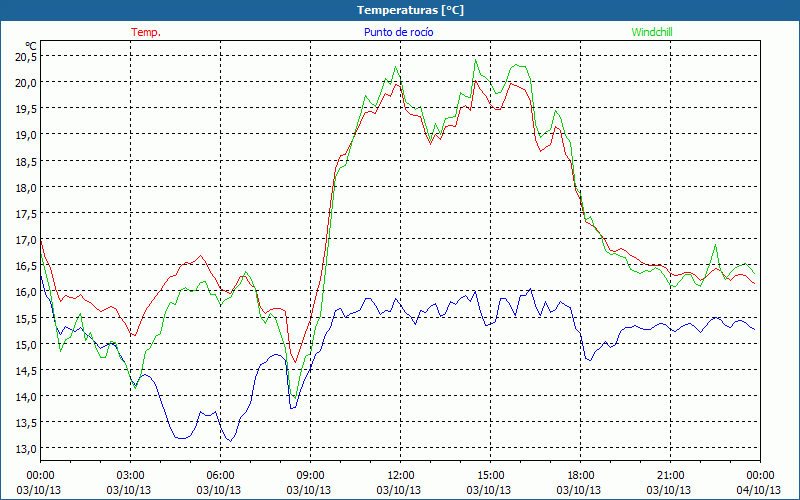Viewport: 800px width, 500px height.
Task: Click the 09:00 time axis label
Action: 311,476
